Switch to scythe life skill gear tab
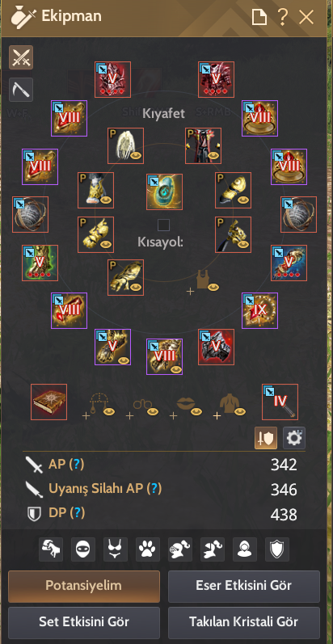Image resolution: width=333 pixels, height=644 pixels. click(x=21, y=90)
